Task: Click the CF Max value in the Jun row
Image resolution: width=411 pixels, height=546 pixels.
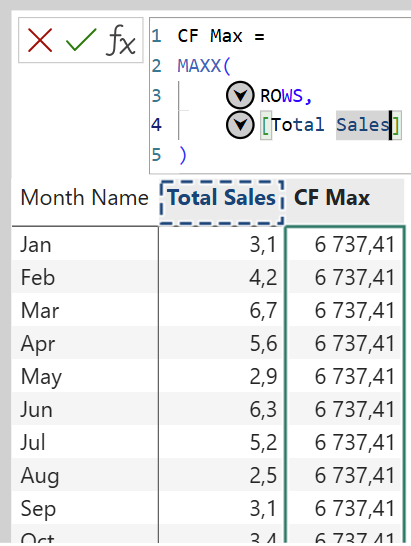Action: (355, 410)
